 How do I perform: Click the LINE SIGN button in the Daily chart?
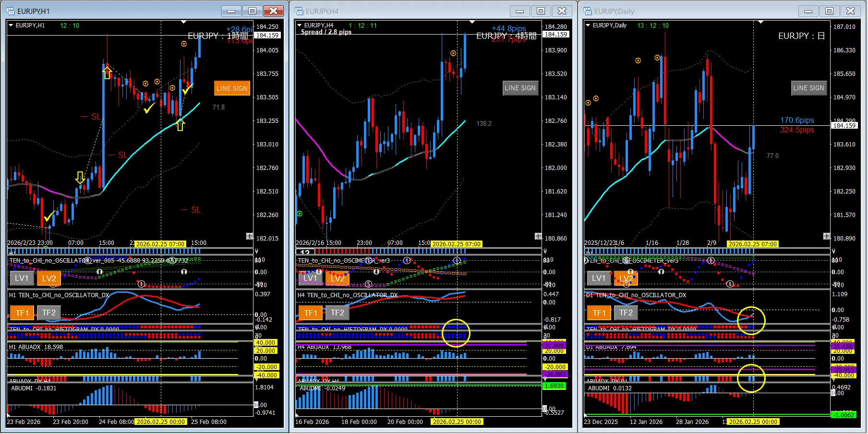click(x=809, y=88)
